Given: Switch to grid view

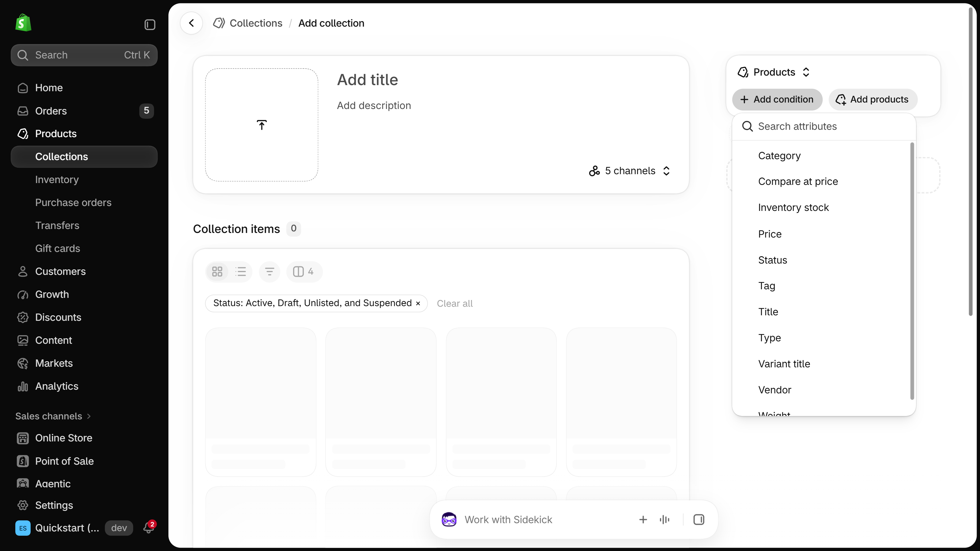Looking at the screenshot, I should pos(217,272).
